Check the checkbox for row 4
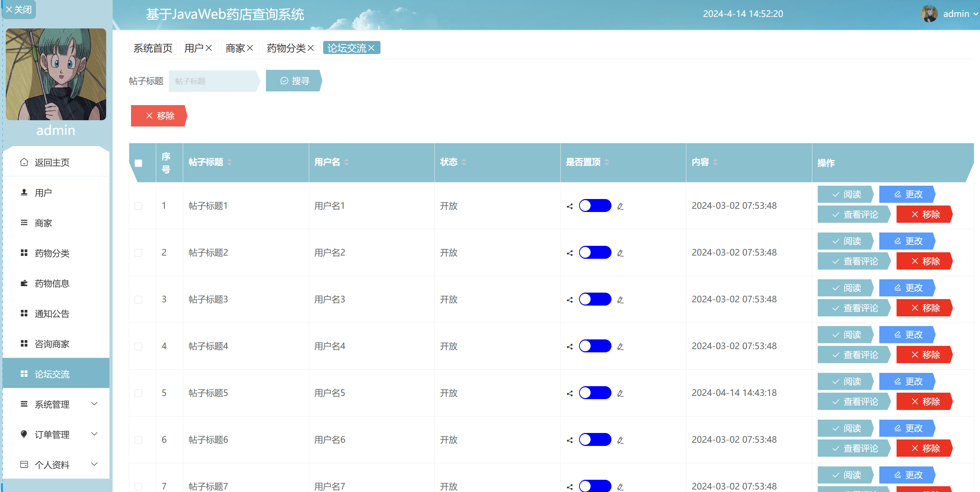The image size is (980, 492). [x=139, y=346]
